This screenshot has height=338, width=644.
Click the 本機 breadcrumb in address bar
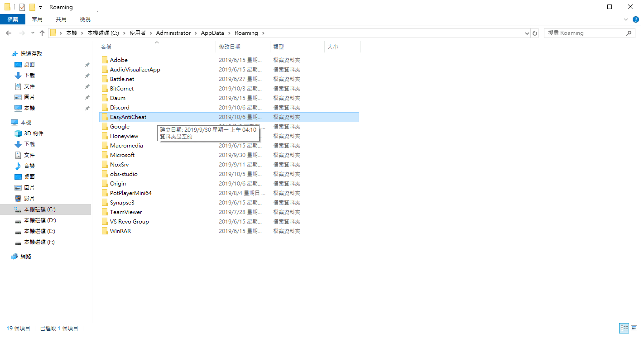tap(72, 33)
